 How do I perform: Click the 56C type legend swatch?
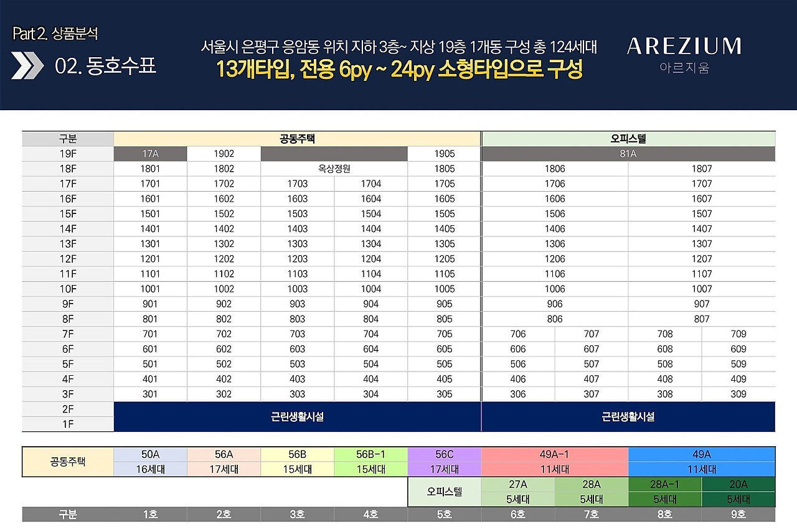pos(444,455)
